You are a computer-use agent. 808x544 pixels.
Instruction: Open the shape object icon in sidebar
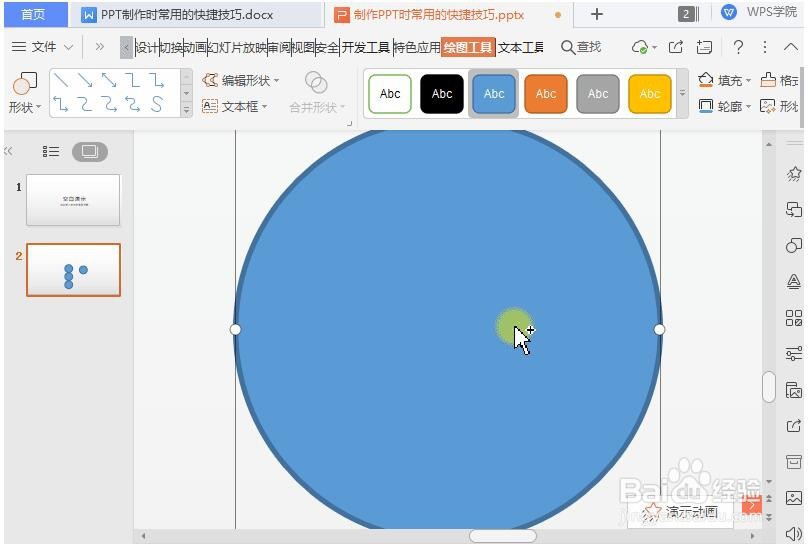point(794,245)
